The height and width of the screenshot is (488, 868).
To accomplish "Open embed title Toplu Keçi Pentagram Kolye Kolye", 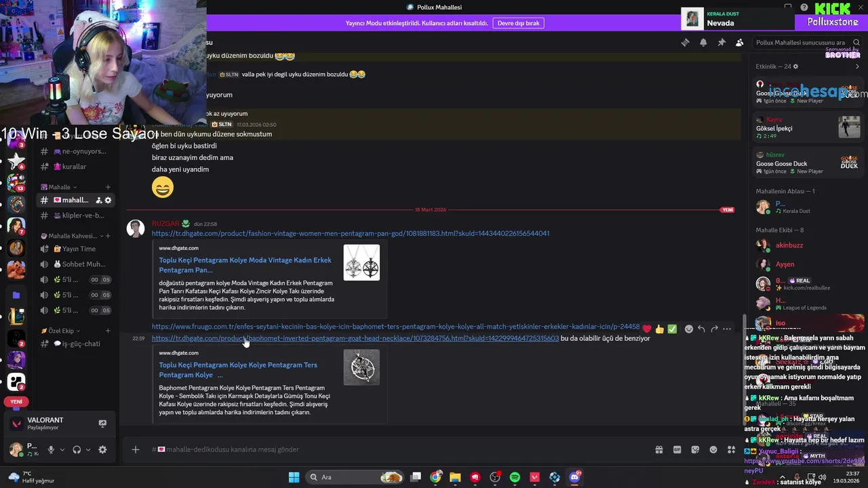I will [238, 370].
